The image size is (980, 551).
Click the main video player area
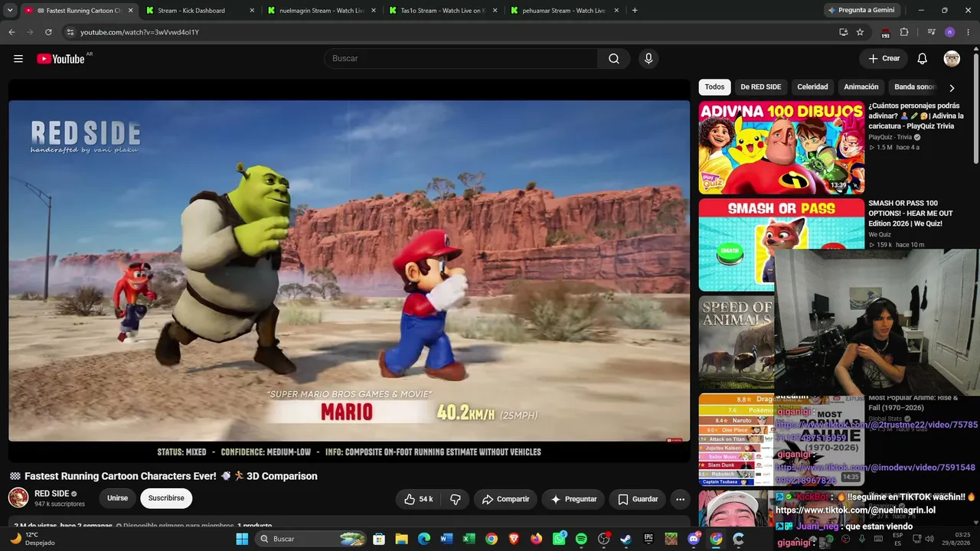[349, 271]
